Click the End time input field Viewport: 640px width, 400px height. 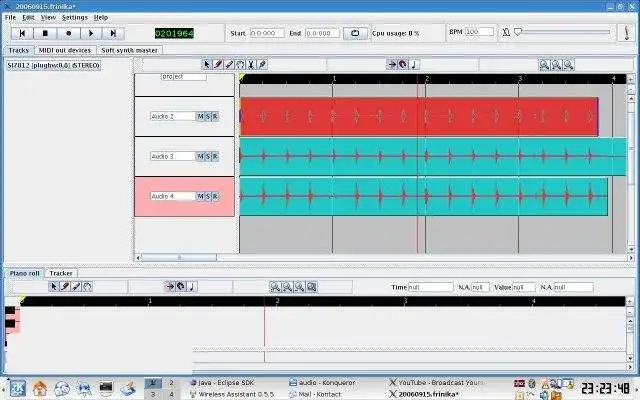coord(322,33)
